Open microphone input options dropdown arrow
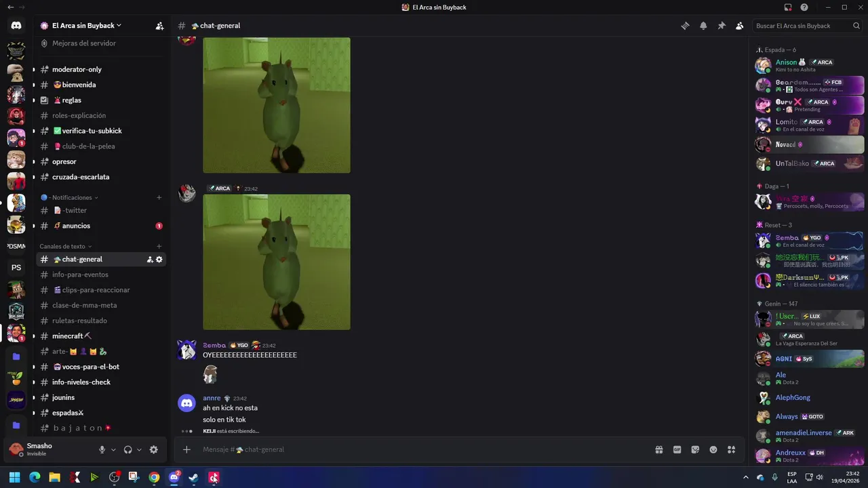The height and width of the screenshot is (488, 868). 113,449
